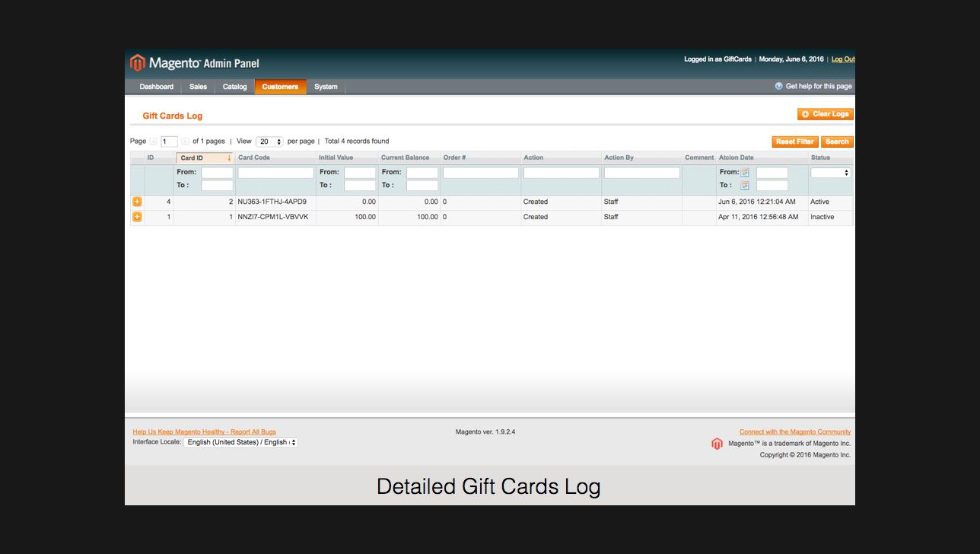980x554 pixels.
Task: Click the Magento logo icon in header
Action: coord(137,63)
